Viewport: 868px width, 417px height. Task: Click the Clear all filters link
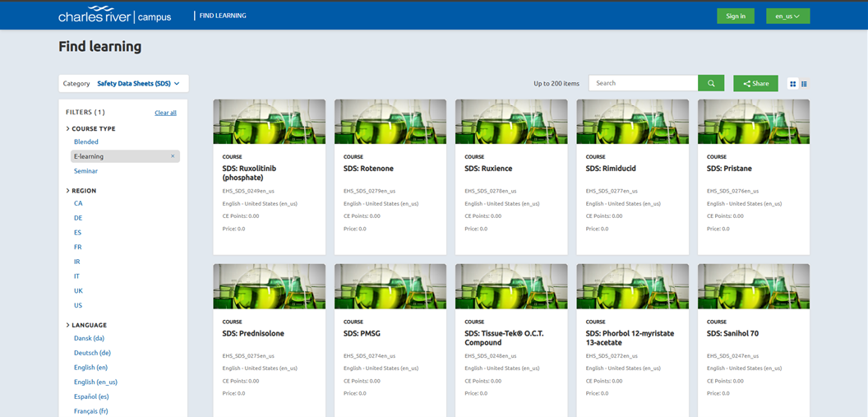tap(165, 113)
